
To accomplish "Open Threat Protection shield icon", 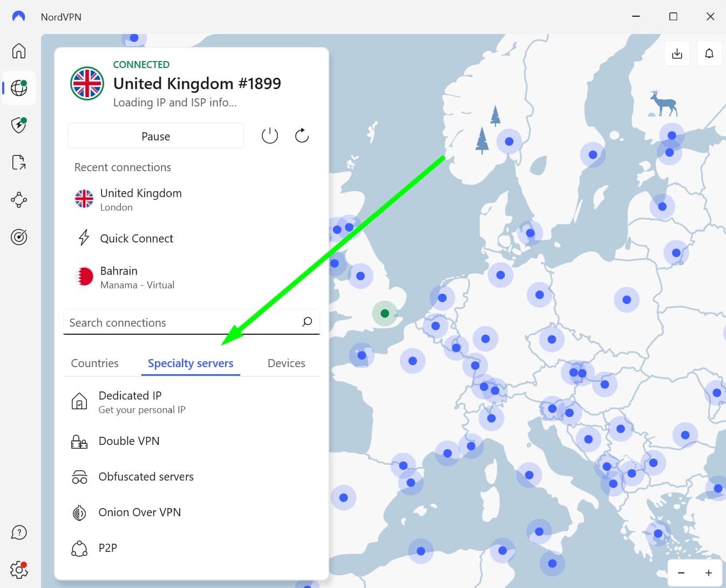I will pyautogui.click(x=19, y=125).
